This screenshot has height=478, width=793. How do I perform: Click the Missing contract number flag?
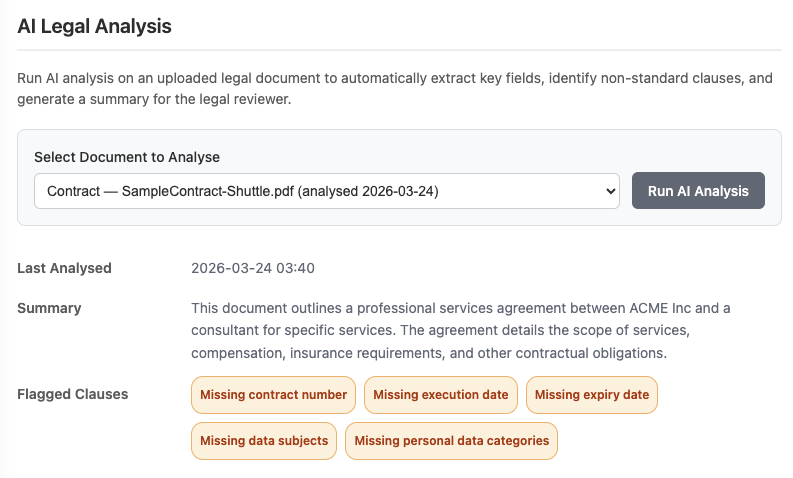pyautogui.click(x=273, y=395)
